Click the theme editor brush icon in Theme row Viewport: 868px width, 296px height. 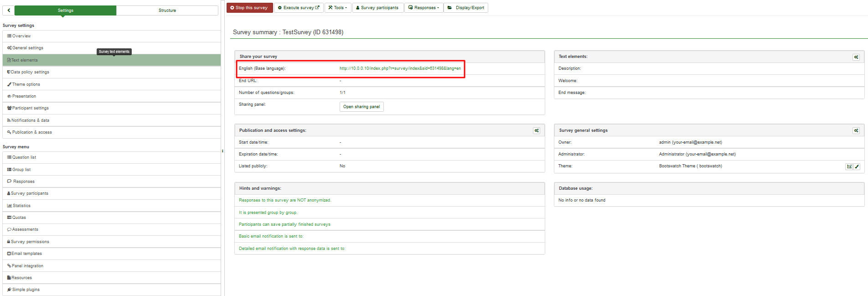point(857,167)
